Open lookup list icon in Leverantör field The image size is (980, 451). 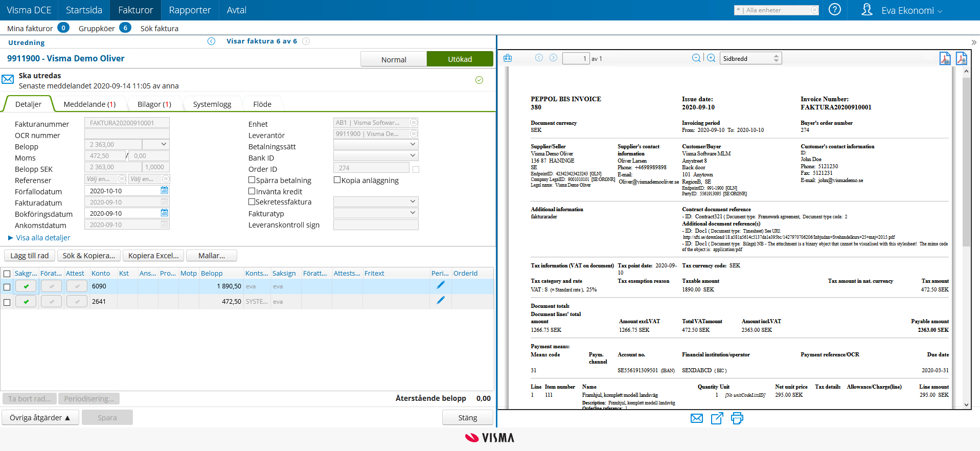click(x=414, y=134)
